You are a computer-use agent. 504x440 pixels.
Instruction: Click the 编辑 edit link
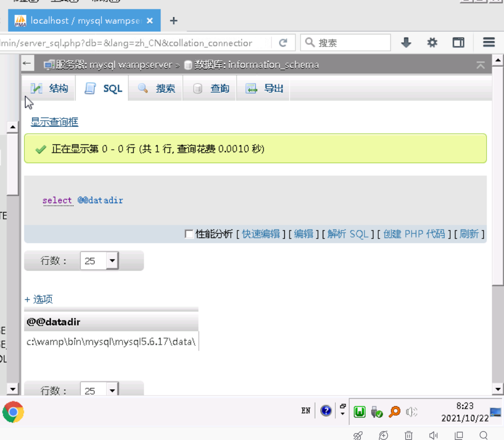click(303, 234)
